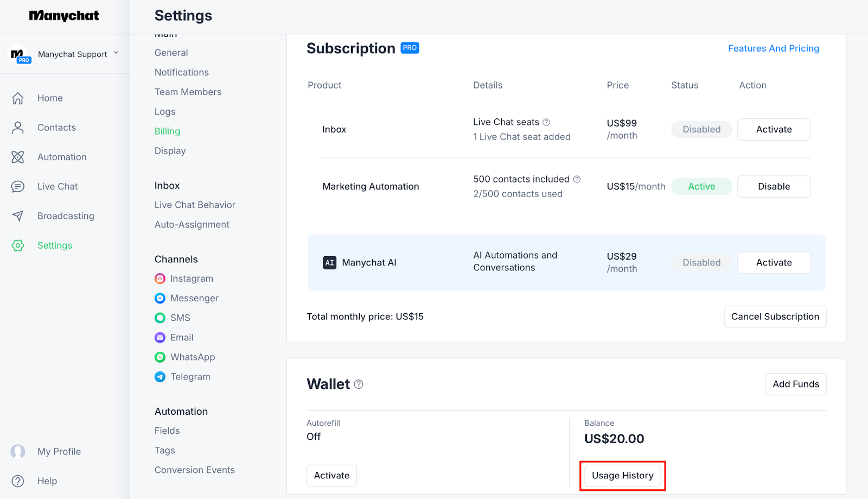The height and width of the screenshot is (499, 868).
Task: Click the Automation atom icon
Action: (18, 157)
